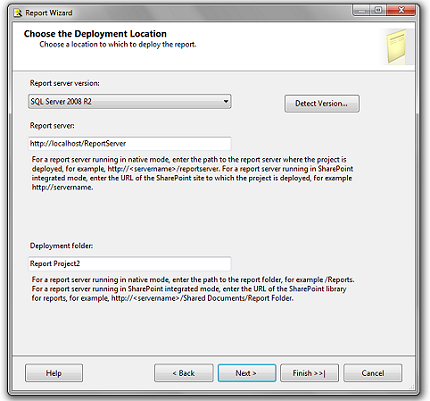
Task: Expand the Report server version dropdown arrow
Action: point(226,101)
